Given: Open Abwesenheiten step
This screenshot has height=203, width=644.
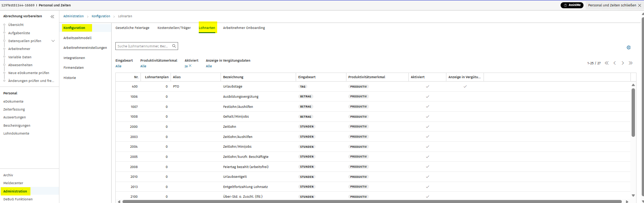Looking at the screenshot, I should point(20,65).
